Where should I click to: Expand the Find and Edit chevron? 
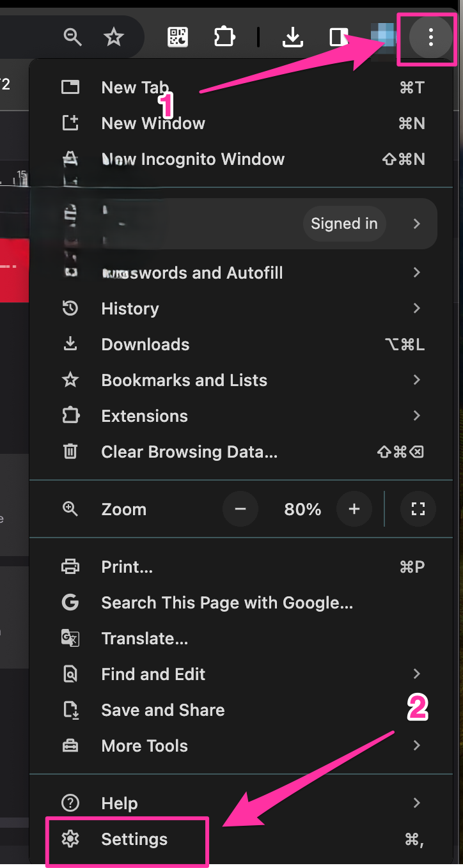click(x=417, y=674)
